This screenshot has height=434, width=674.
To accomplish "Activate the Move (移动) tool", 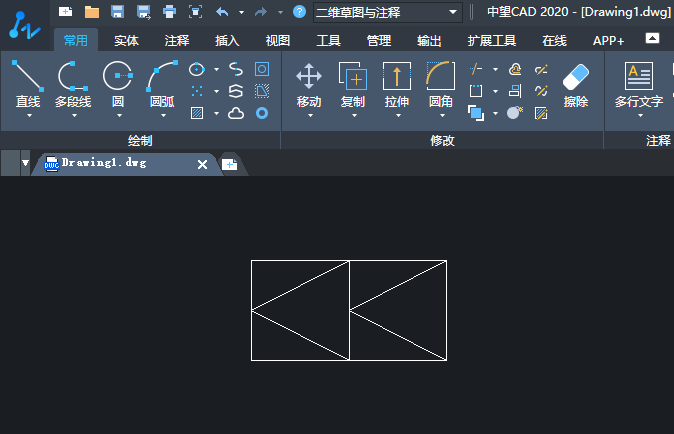I will tap(309, 84).
